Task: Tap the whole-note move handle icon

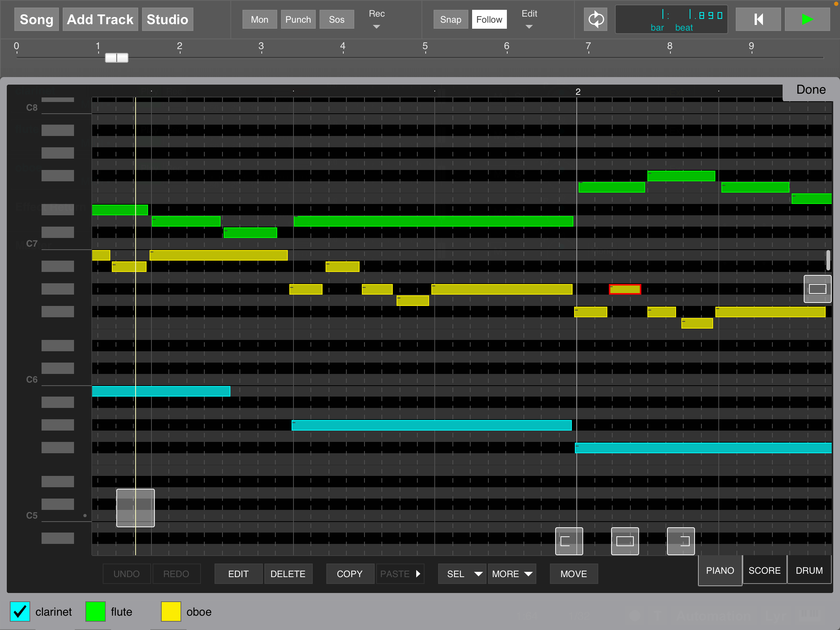Action: (625, 541)
